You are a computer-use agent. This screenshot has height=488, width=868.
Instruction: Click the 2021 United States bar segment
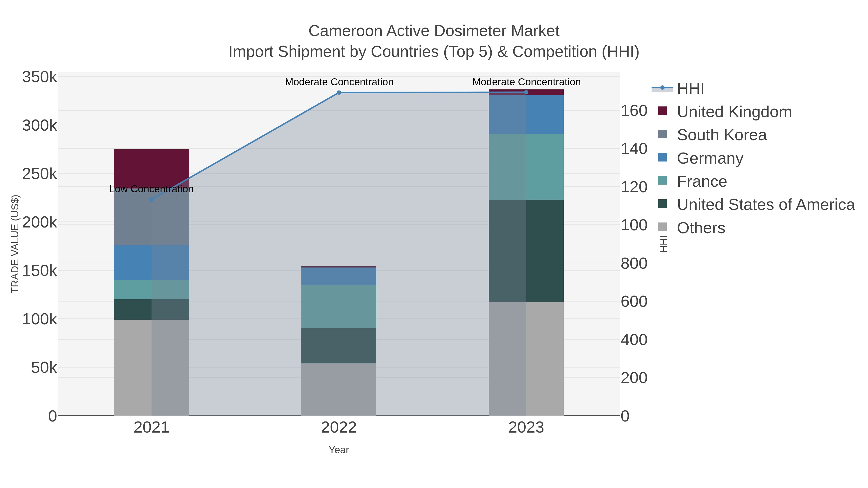tap(151, 309)
